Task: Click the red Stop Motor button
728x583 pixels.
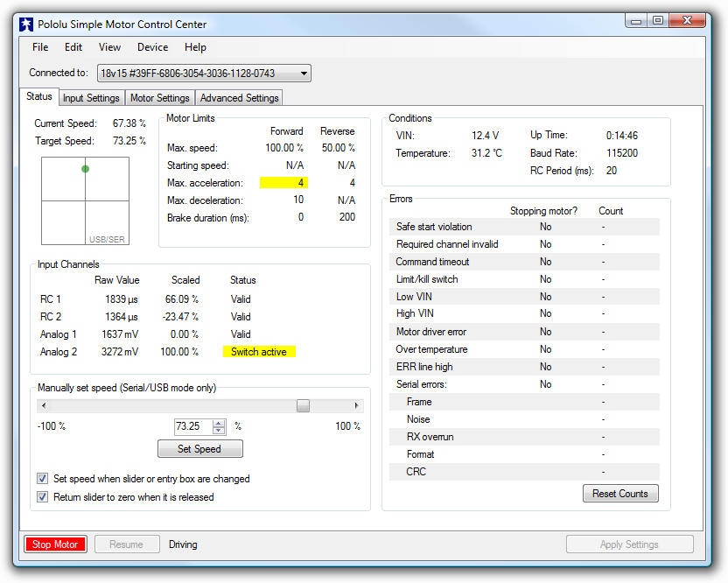Action: pos(55,544)
